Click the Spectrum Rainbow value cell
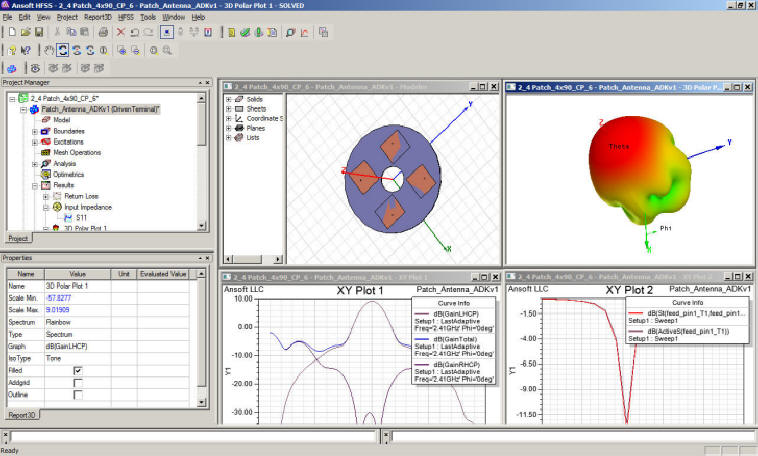 pos(77,322)
